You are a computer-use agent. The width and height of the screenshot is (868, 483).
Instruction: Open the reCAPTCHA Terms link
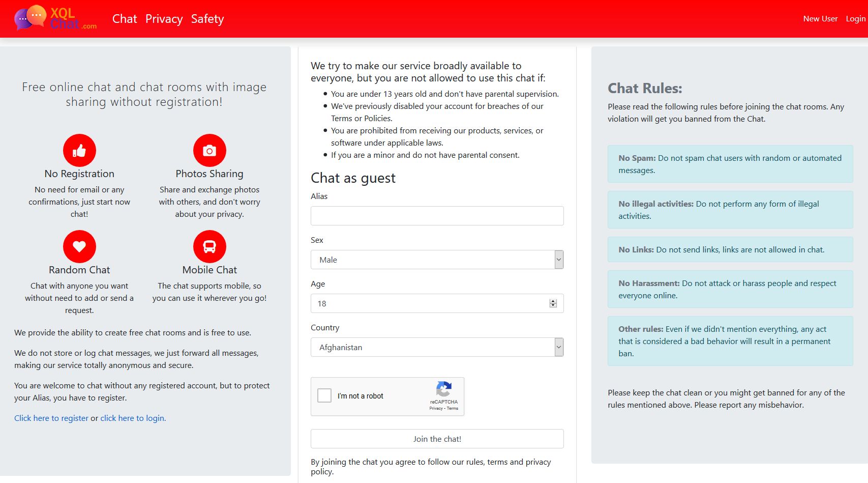coord(453,408)
